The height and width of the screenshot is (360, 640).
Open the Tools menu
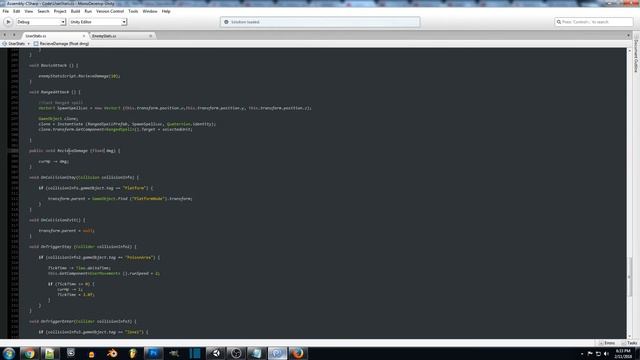point(133,11)
